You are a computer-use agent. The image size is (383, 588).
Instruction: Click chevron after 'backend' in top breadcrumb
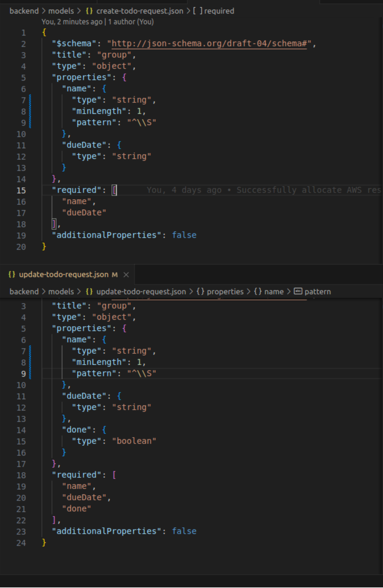pos(44,11)
